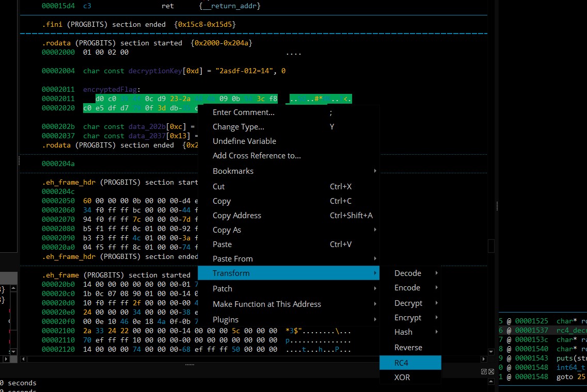Click the int64_t line at 00001548
This screenshot has width=587, height=392.
click(x=543, y=367)
